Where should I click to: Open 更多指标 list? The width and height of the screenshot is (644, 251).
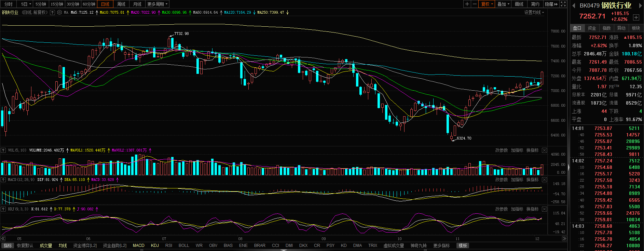tap(441, 246)
